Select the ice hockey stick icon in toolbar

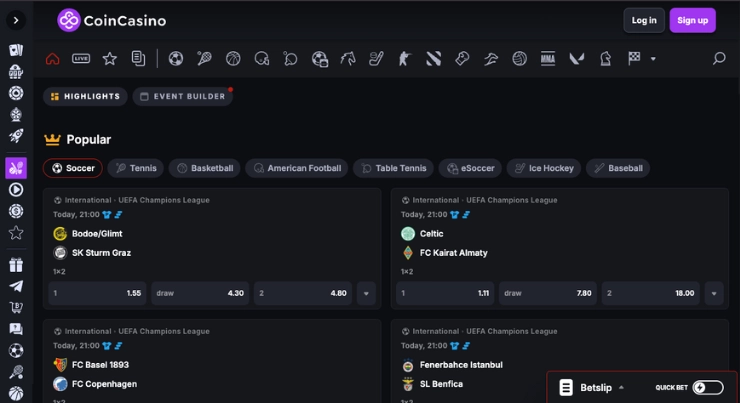[376, 59]
